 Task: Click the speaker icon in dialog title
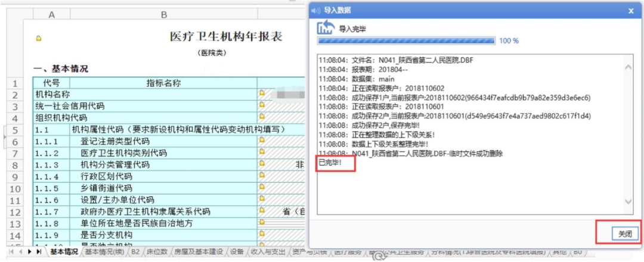click(316, 10)
